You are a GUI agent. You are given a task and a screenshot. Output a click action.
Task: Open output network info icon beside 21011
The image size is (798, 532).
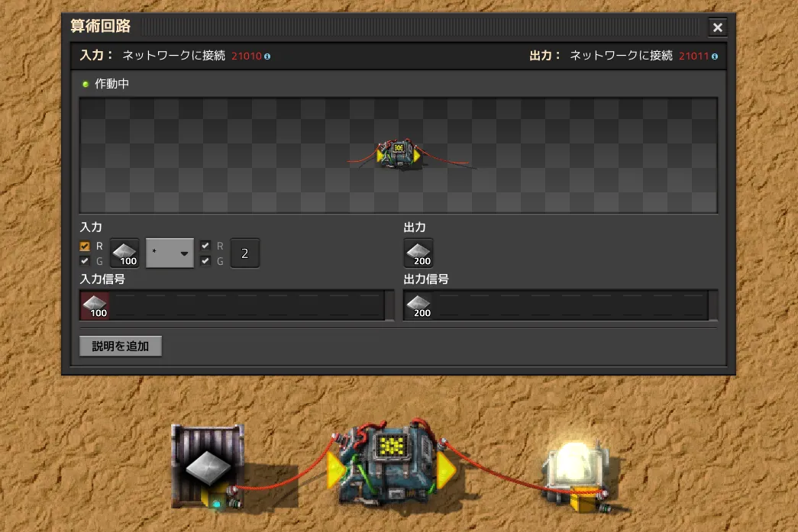[x=715, y=56]
